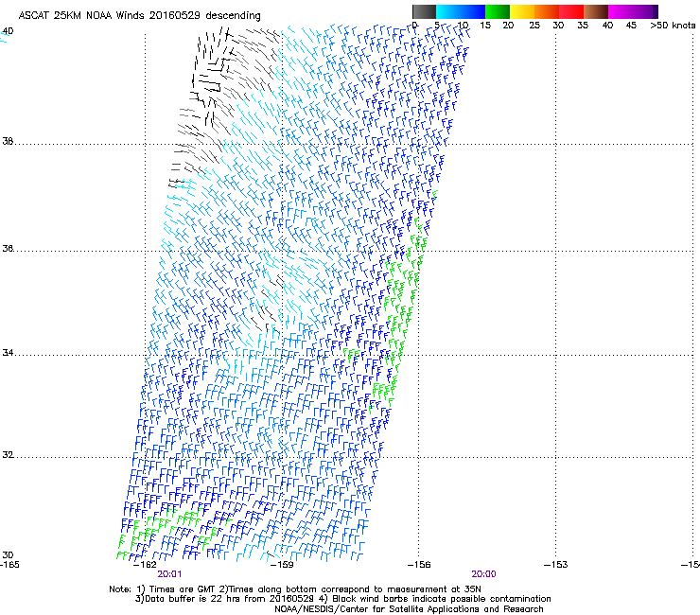The width and height of the screenshot is (700, 615).
Task: Click the latitude label 40
Action: coord(8,31)
